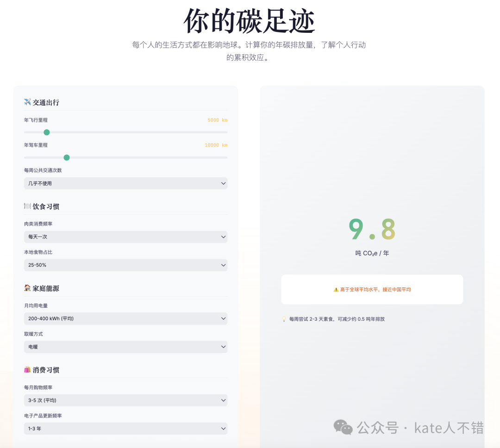Open the 月均用电量 dropdown

point(125,318)
